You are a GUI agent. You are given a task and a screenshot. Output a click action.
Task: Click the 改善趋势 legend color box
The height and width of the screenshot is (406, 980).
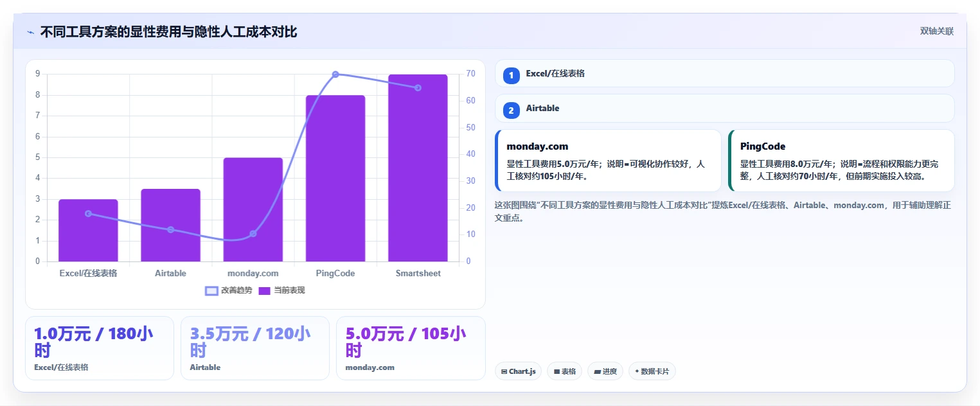click(211, 290)
